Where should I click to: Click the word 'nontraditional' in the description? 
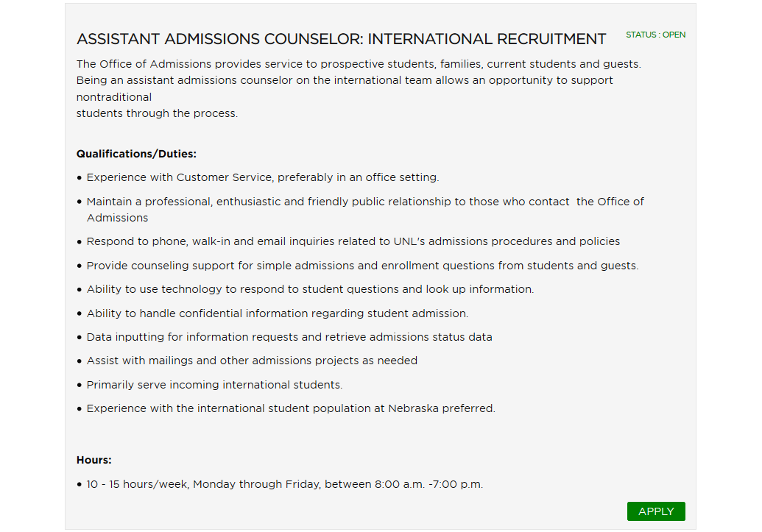114,97
